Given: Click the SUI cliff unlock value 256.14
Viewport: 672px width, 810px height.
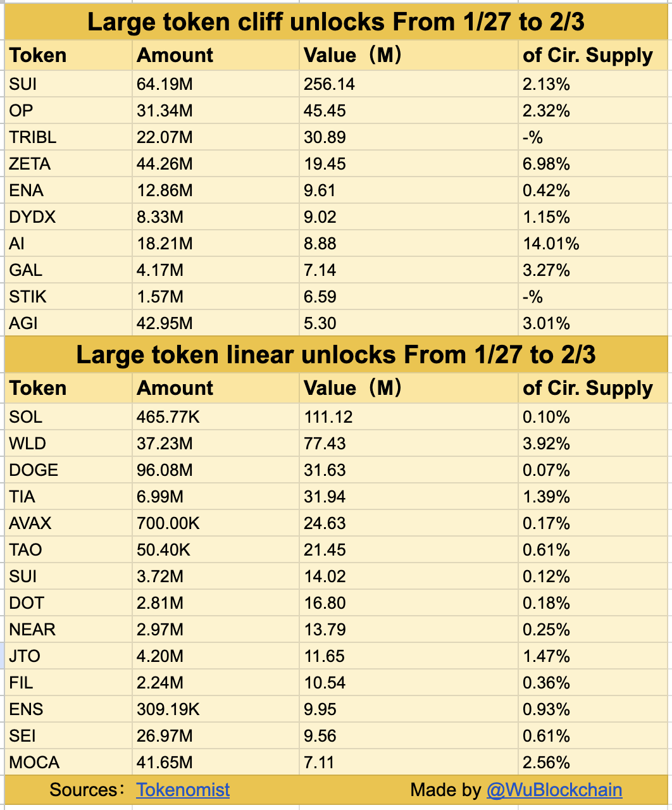Looking at the screenshot, I should 329,84.
